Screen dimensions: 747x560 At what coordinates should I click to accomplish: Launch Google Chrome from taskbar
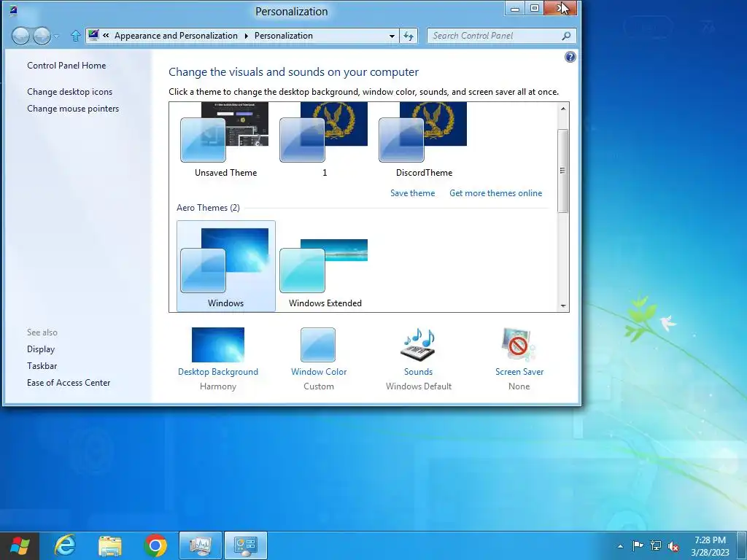click(x=155, y=545)
